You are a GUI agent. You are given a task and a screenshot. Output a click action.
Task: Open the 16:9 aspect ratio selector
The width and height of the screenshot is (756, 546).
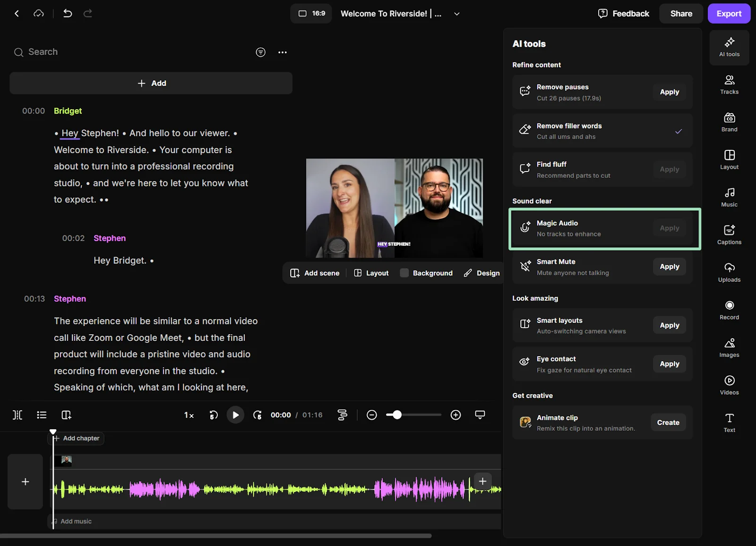(311, 14)
